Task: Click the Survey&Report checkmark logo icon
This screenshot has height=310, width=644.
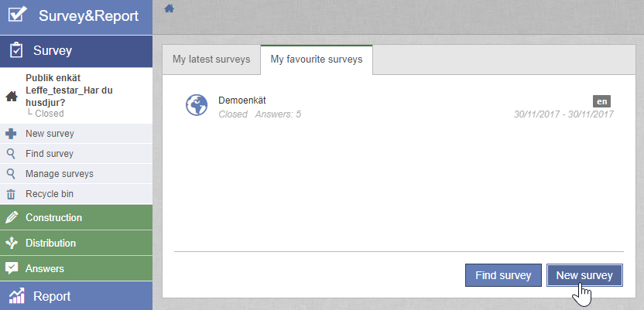Action: point(17,15)
